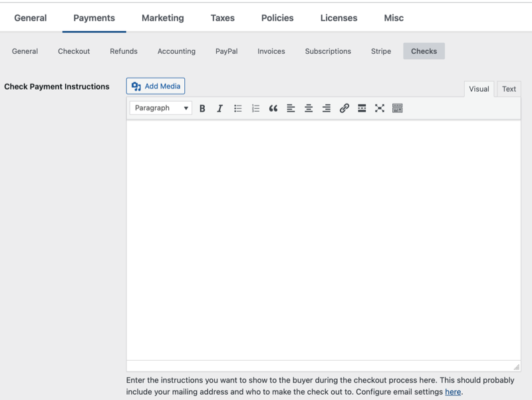The image size is (532, 400).
Task: Switch to the Text editor tab
Action: pyautogui.click(x=509, y=89)
